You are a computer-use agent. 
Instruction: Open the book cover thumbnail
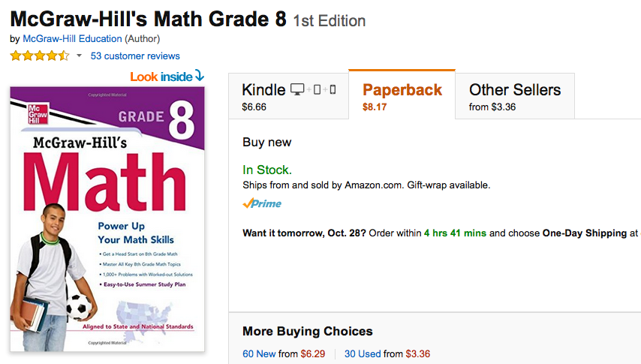(x=107, y=219)
